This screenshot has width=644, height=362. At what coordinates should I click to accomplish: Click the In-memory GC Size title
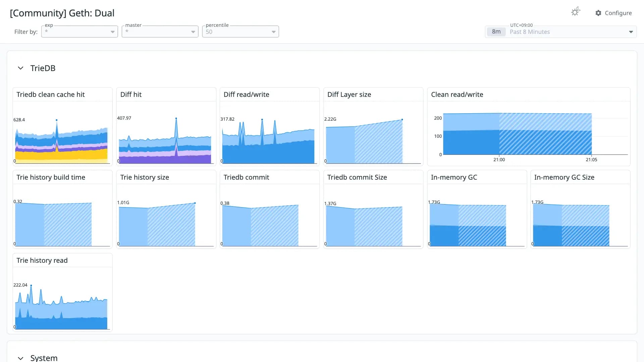click(564, 177)
